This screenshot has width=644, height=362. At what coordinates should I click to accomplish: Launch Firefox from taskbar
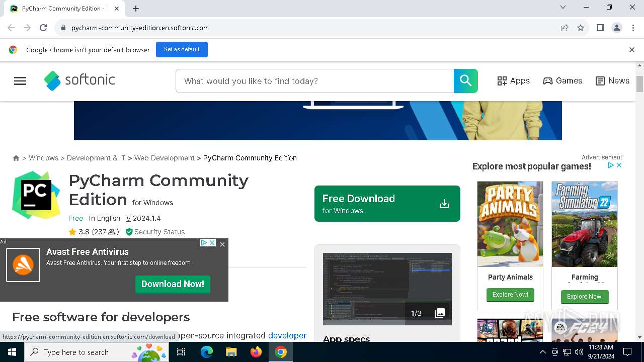(x=256, y=352)
